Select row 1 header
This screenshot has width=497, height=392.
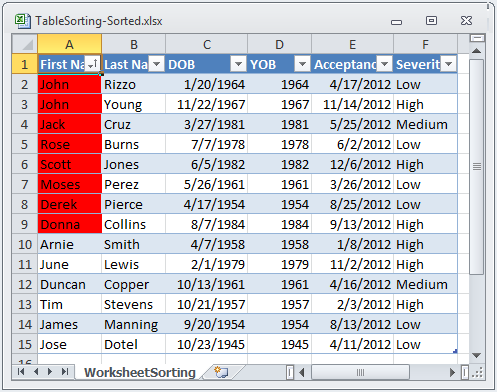[x=25, y=64]
